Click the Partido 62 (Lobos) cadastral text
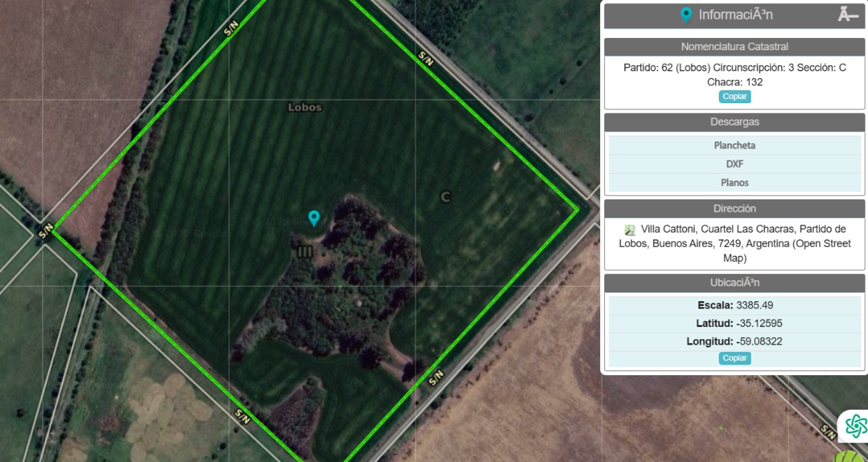 coord(734,75)
